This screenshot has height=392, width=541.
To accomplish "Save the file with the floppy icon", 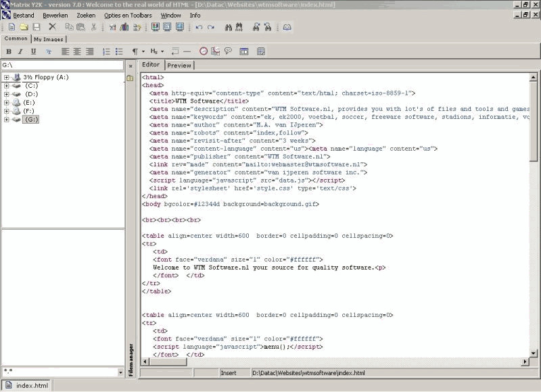I will point(37,27).
